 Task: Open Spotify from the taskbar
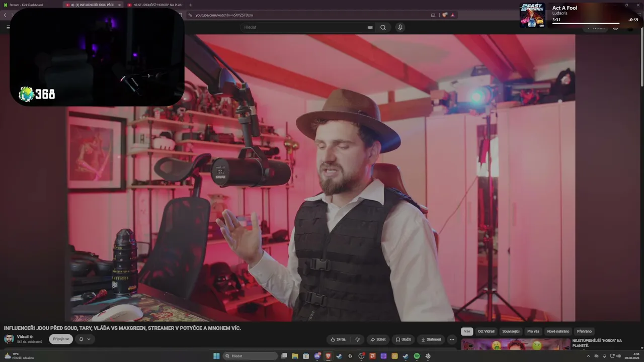tap(417, 356)
